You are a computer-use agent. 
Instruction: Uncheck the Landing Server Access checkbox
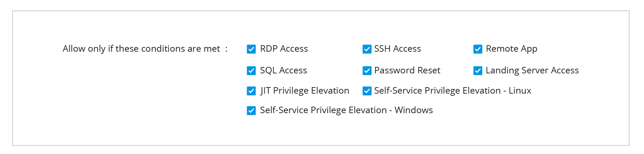coord(478,71)
